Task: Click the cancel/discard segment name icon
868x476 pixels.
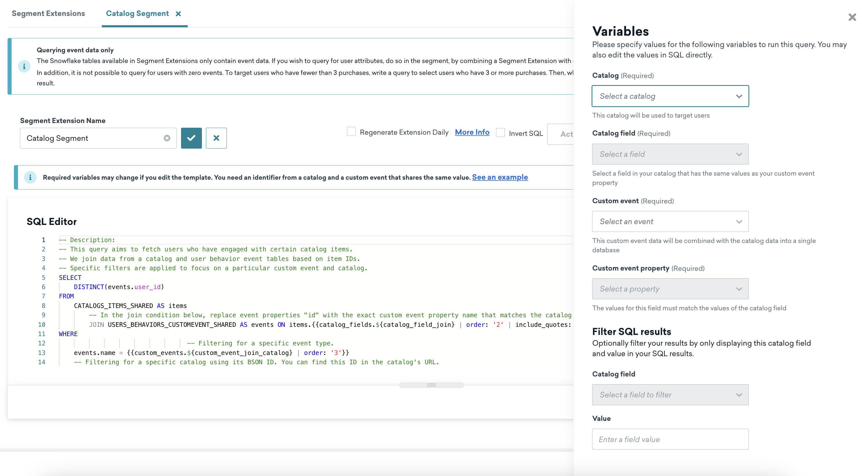Action: [x=216, y=138]
